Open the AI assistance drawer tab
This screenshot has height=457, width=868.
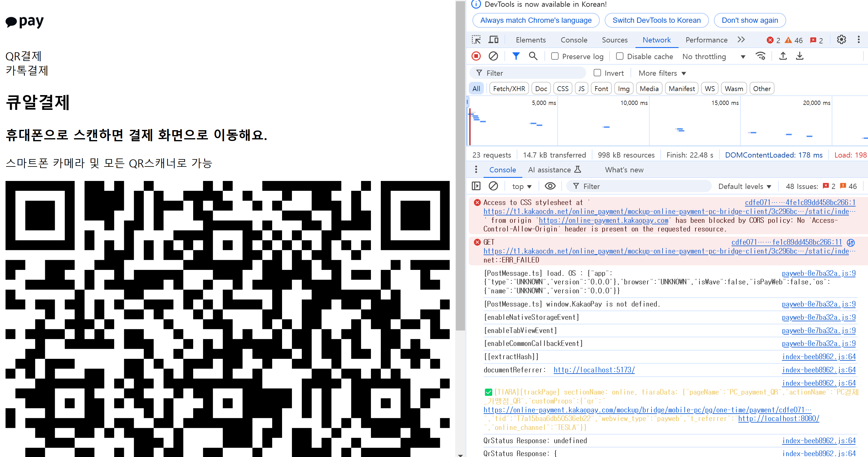click(554, 170)
